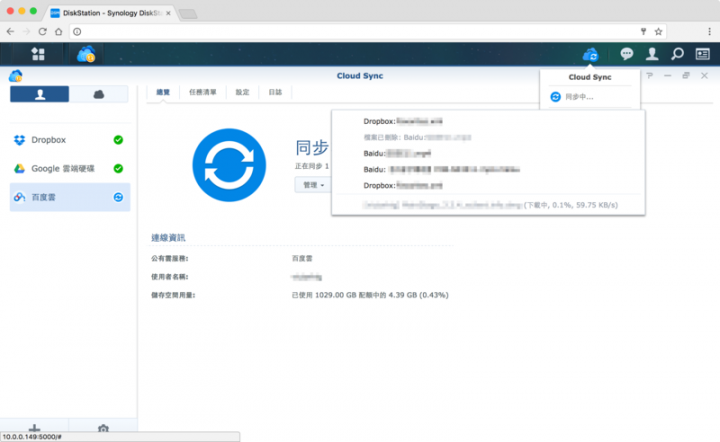This screenshot has height=442, width=720.
Task: Open a new browser tab
Action: [188, 14]
